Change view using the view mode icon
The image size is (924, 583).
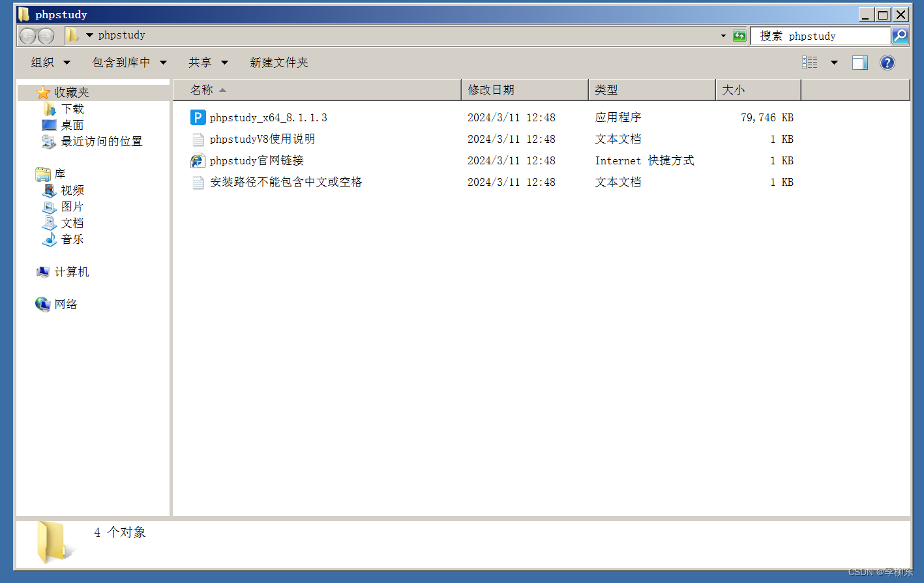[809, 63]
